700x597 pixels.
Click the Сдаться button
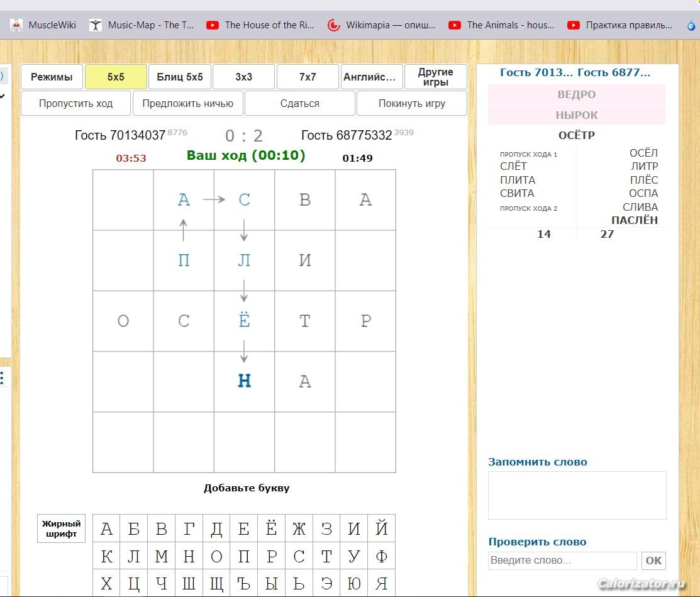coord(299,104)
